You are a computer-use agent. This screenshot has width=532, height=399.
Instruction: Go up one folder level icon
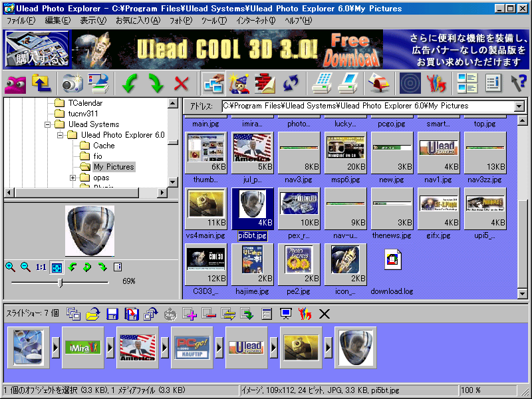click(41, 82)
